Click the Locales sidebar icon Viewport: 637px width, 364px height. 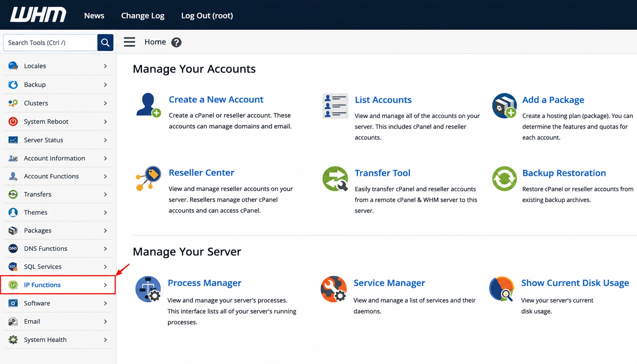tap(13, 66)
